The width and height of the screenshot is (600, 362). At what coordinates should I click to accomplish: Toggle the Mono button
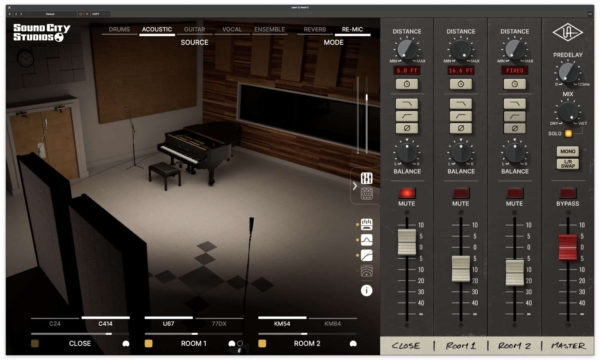point(568,151)
